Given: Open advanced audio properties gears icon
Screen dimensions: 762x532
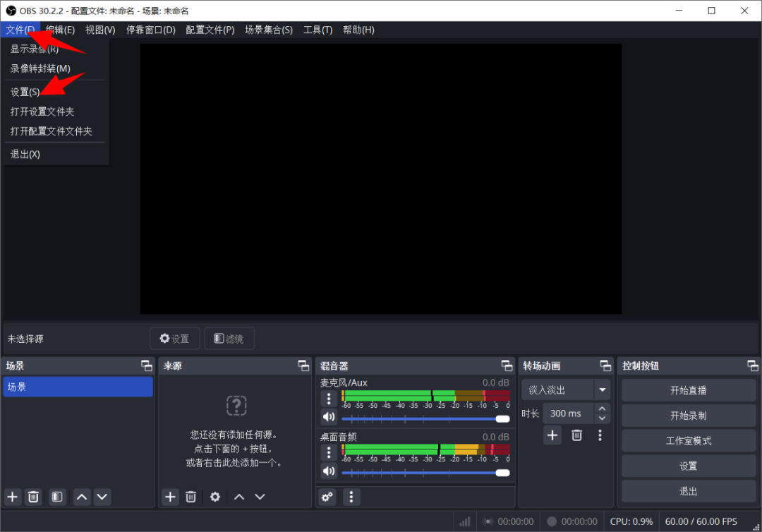Looking at the screenshot, I should pos(327,497).
